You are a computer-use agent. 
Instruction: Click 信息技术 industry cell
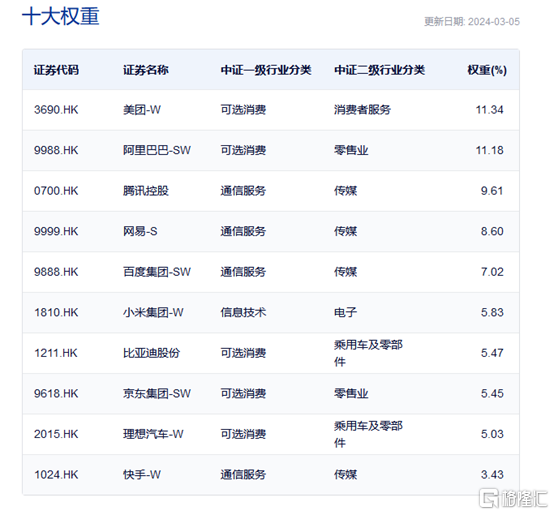(243, 312)
